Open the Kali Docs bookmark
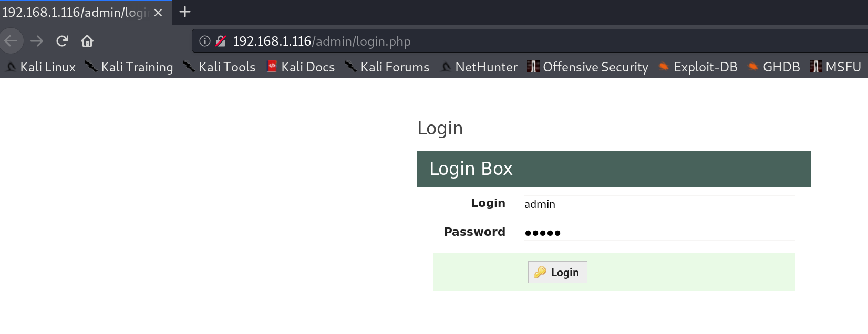 click(301, 67)
